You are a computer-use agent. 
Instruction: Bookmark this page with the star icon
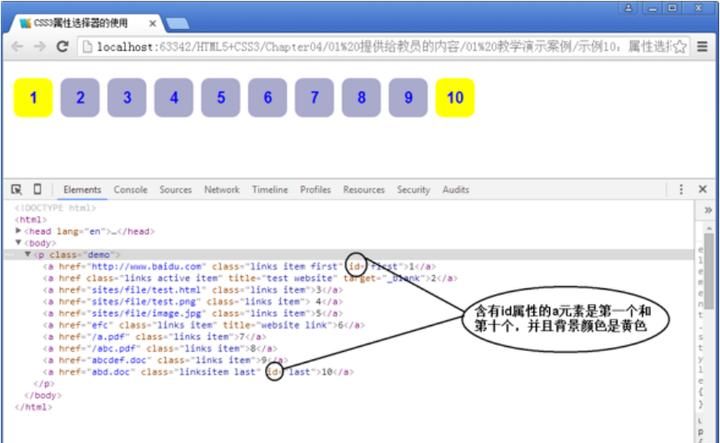680,46
